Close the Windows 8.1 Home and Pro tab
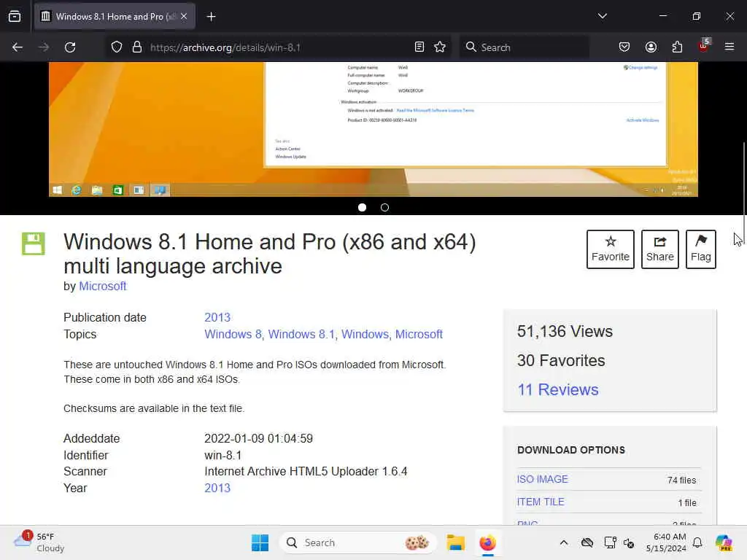This screenshot has width=747, height=560. pyautogui.click(x=184, y=17)
